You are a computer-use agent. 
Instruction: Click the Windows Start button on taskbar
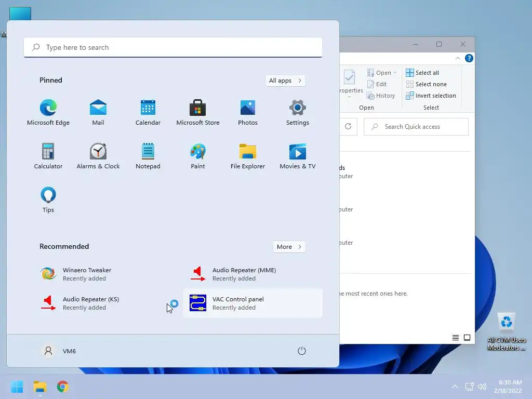click(17, 387)
